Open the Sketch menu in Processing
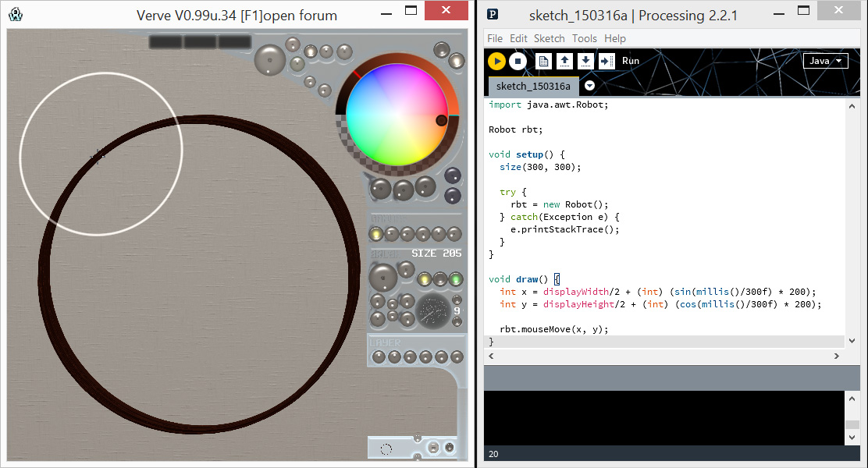Image resolution: width=868 pixels, height=468 pixels. [550, 38]
